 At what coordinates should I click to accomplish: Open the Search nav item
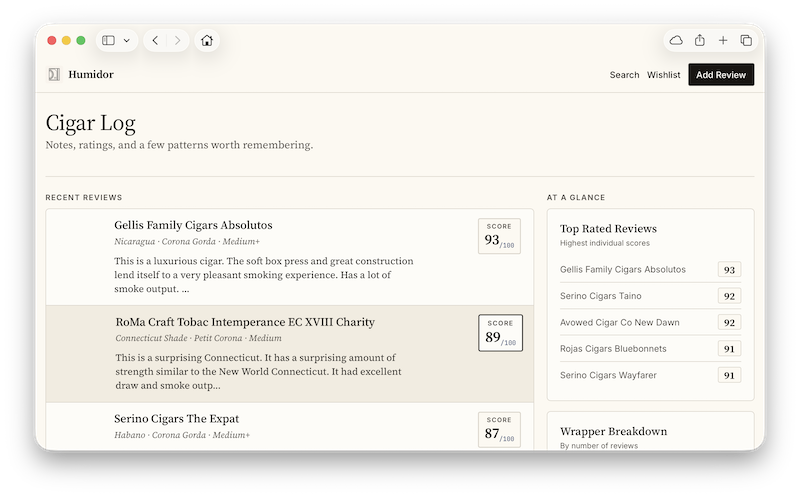624,74
